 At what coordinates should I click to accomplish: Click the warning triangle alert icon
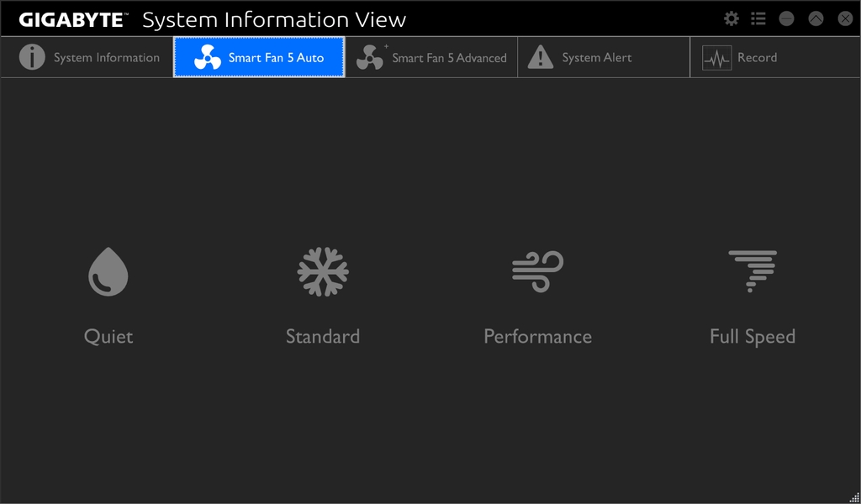pyautogui.click(x=540, y=57)
